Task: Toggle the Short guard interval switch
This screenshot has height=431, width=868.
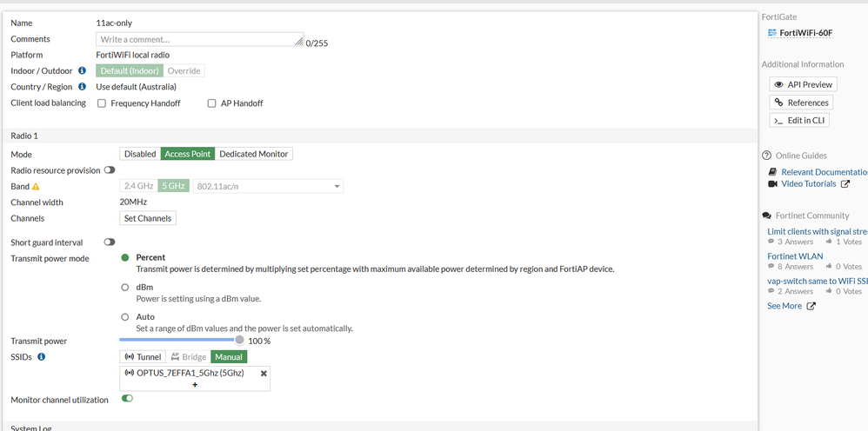Action: pyautogui.click(x=110, y=242)
